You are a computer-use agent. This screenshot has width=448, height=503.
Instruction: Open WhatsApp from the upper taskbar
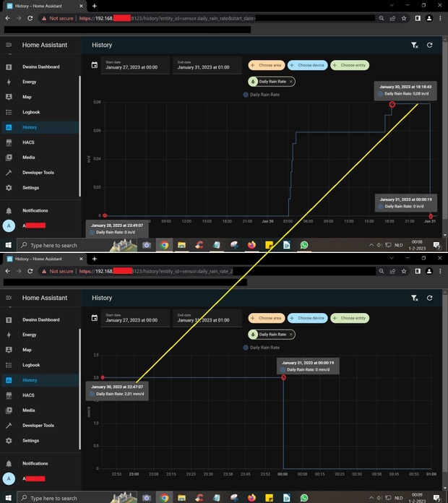coord(304,245)
